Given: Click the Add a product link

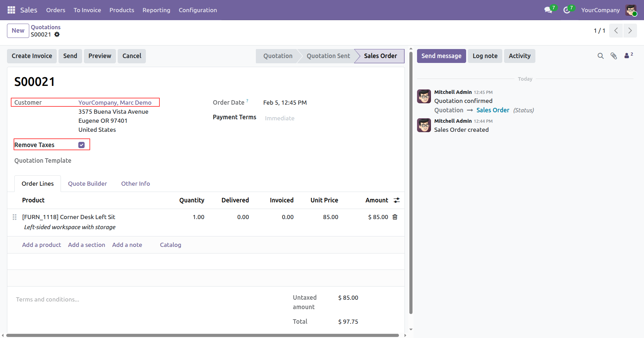Looking at the screenshot, I should (41, 245).
